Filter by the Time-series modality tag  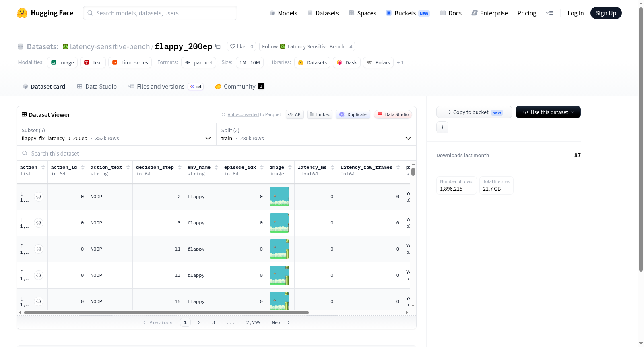click(x=130, y=62)
